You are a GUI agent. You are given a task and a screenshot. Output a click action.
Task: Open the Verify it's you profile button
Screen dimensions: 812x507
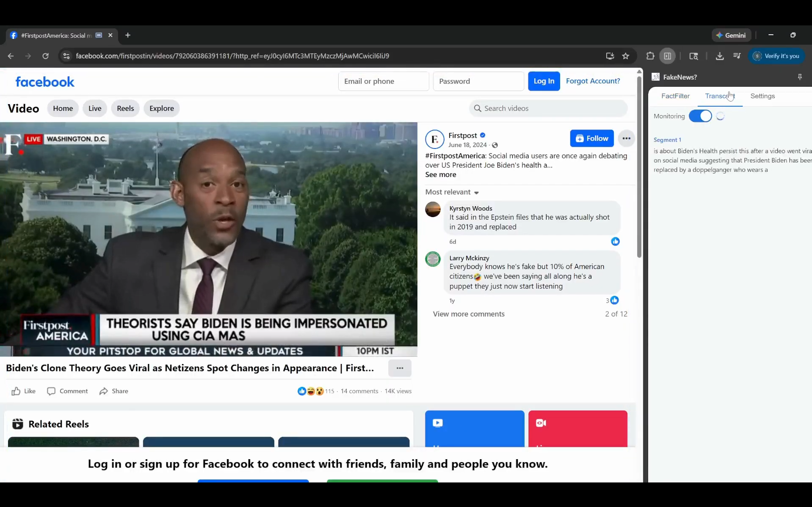tap(777, 56)
